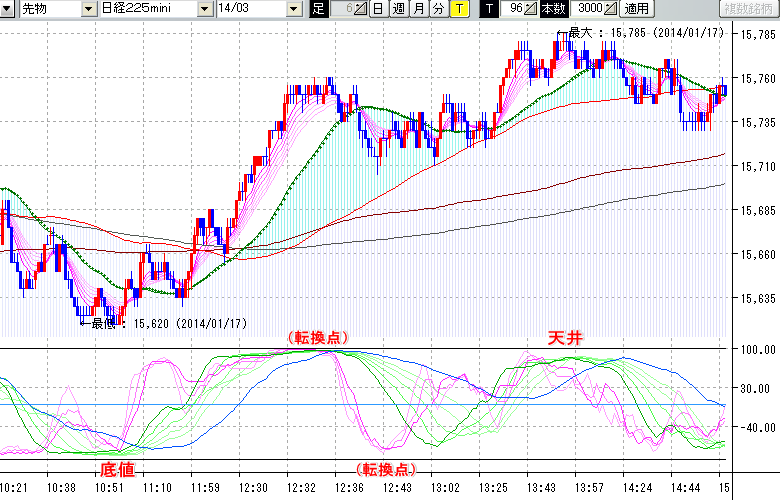Click the 最大 15,785 high price marker
The image size is (780, 500).
640,32
